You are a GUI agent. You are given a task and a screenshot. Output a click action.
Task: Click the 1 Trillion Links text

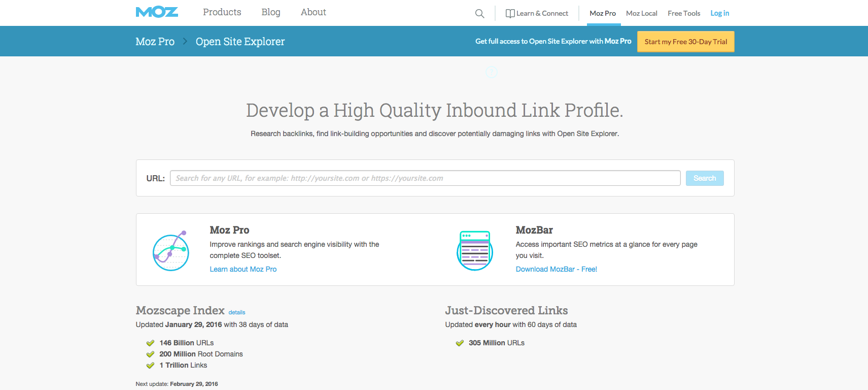click(x=183, y=365)
